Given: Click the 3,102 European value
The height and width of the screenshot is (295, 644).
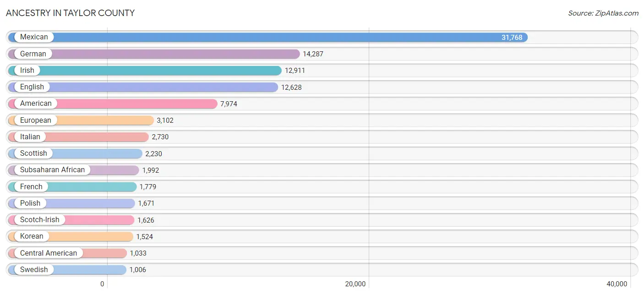Looking at the screenshot, I should (x=165, y=120).
